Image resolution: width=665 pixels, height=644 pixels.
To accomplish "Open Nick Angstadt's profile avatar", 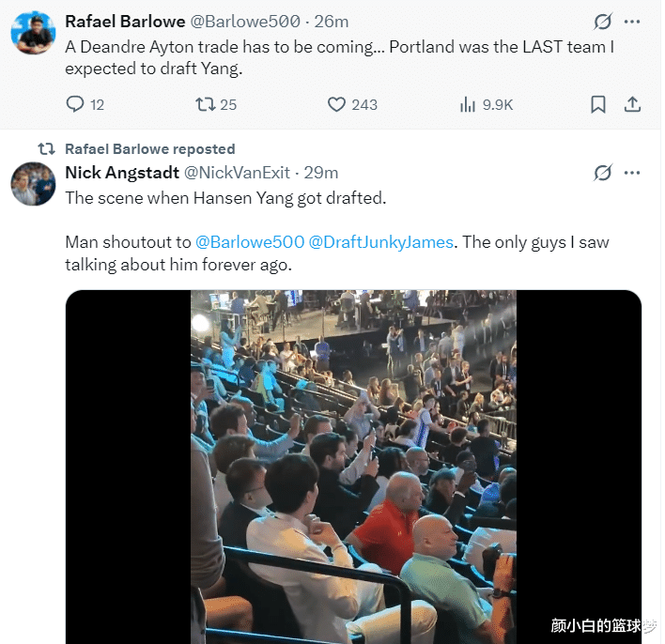I will coord(33,183).
